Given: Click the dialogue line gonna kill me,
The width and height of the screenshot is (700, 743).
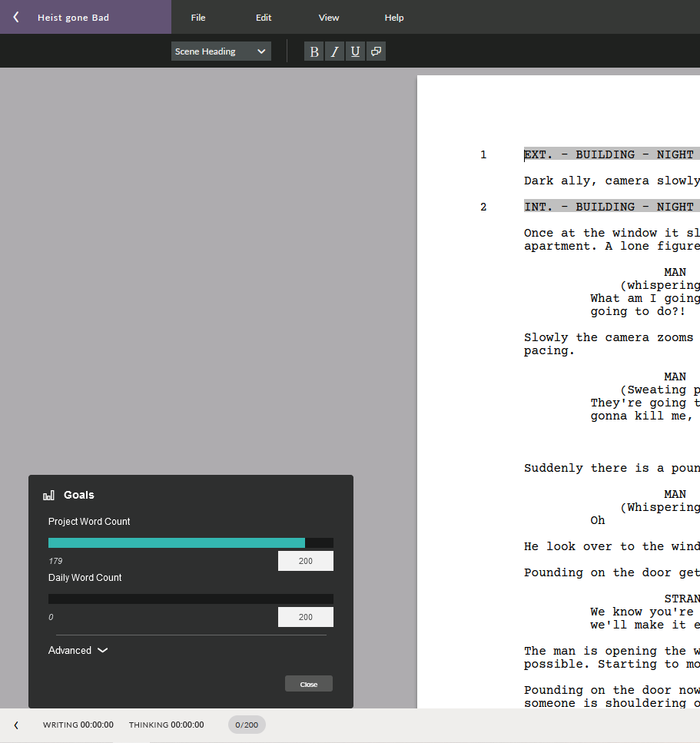Looking at the screenshot, I should pyautogui.click(x=642, y=416).
